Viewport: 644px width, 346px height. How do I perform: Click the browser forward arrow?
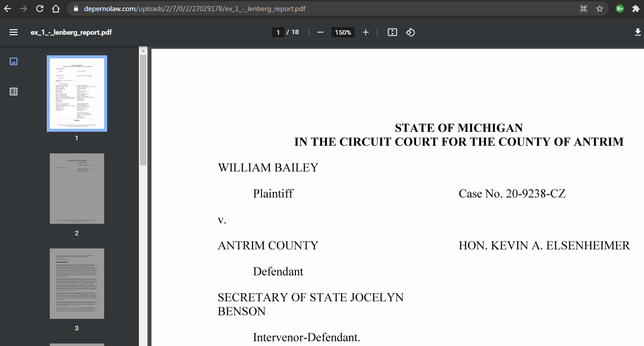pyautogui.click(x=23, y=9)
